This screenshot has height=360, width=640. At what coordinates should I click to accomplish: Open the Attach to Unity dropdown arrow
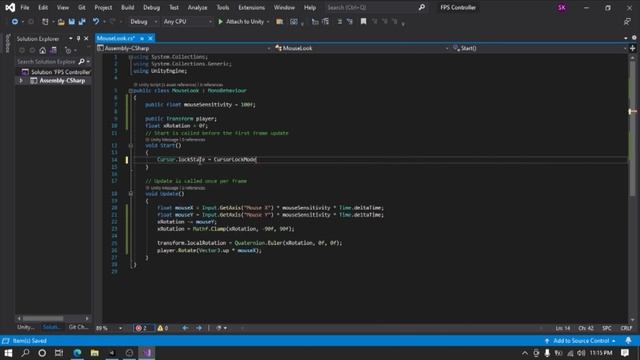pyautogui.click(x=268, y=22)
